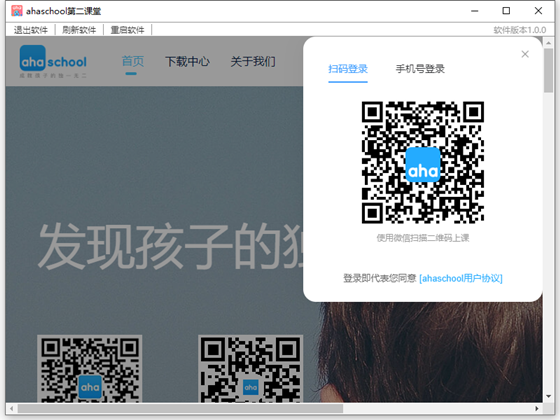
Task: Click the horizontal scrollbar right arrow
Action: pyautogui.click(x=537, y=408)
